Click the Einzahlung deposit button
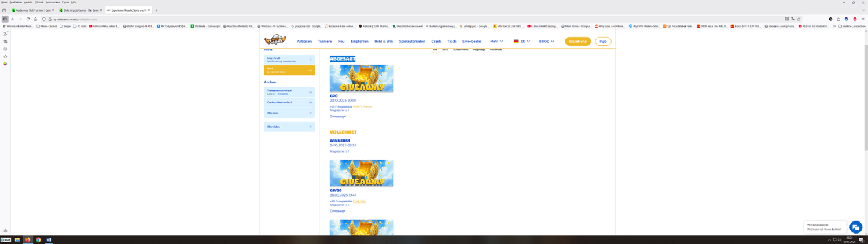This screenshot has height=244, width=868. tap(578, 42)
